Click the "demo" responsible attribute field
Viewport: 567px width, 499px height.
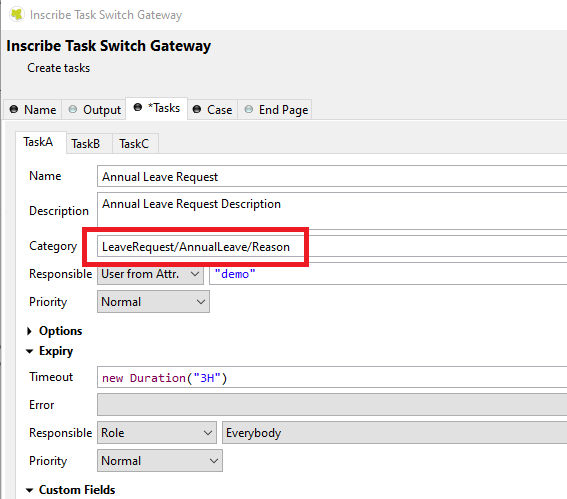[388, 274]
